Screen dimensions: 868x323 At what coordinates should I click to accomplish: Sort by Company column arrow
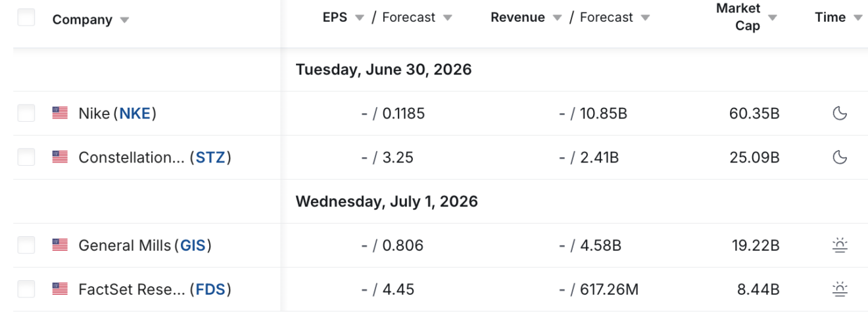point(124,20)
